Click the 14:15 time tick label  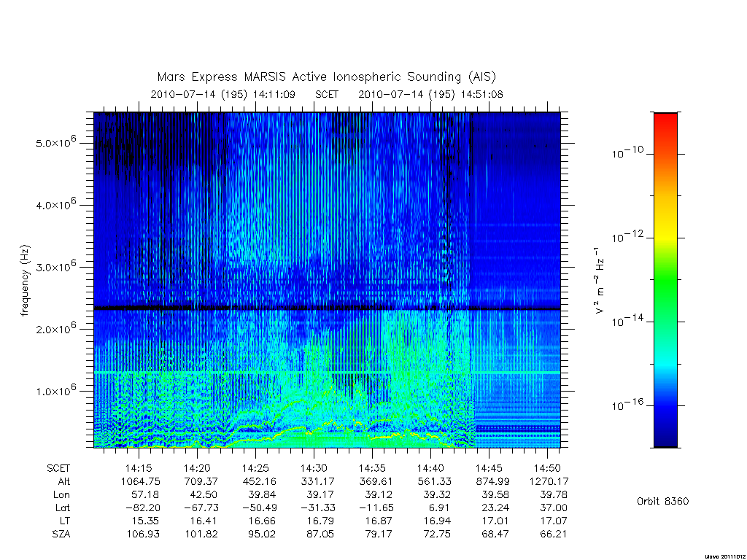click(x=139, y=468)
